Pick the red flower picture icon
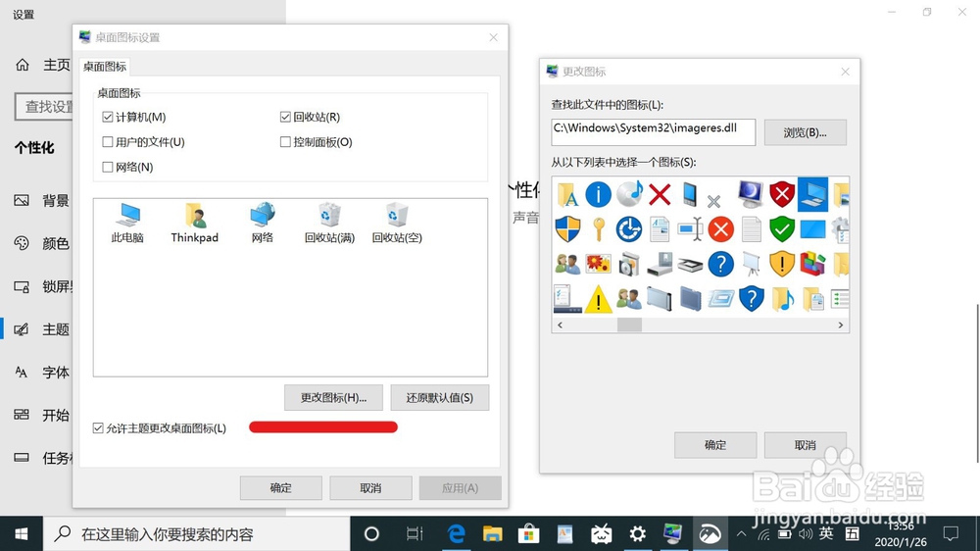Viewport: 980px width, 551px height. [x=598, y=264]
